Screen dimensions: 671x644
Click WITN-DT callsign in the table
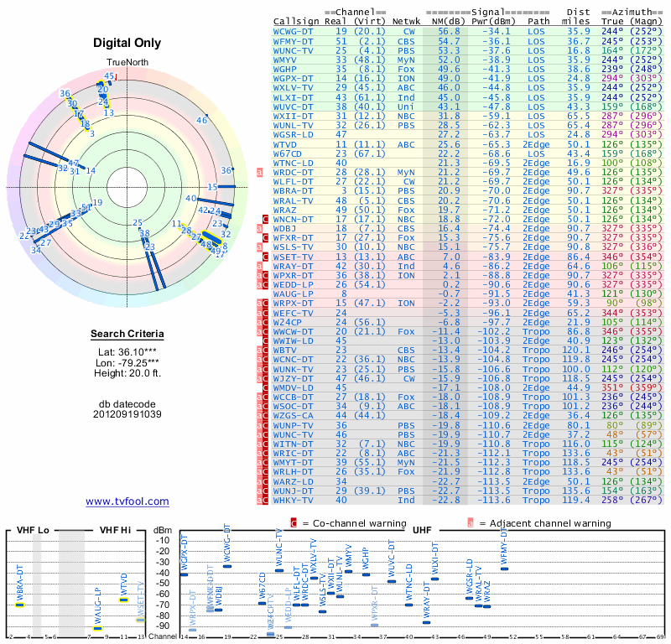click(x=293, y=444)
